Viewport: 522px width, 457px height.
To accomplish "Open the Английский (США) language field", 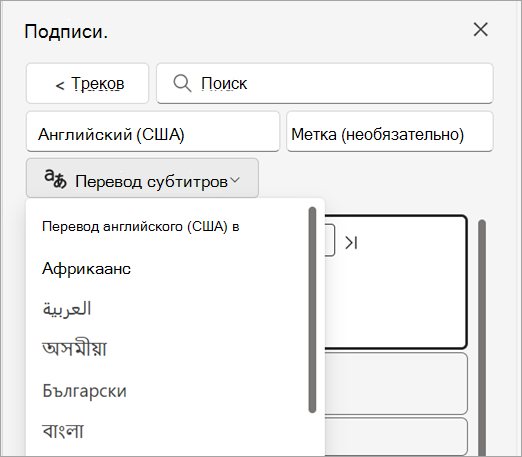I will tap(153, 132).
